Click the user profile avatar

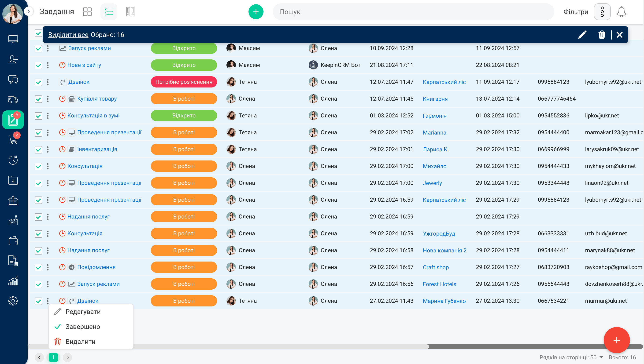[x=12, y=14]
